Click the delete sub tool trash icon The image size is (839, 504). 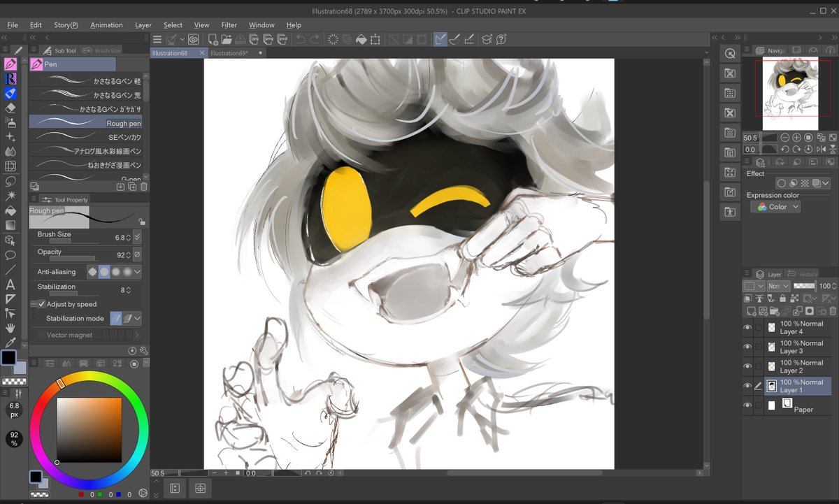coord(144,187)
